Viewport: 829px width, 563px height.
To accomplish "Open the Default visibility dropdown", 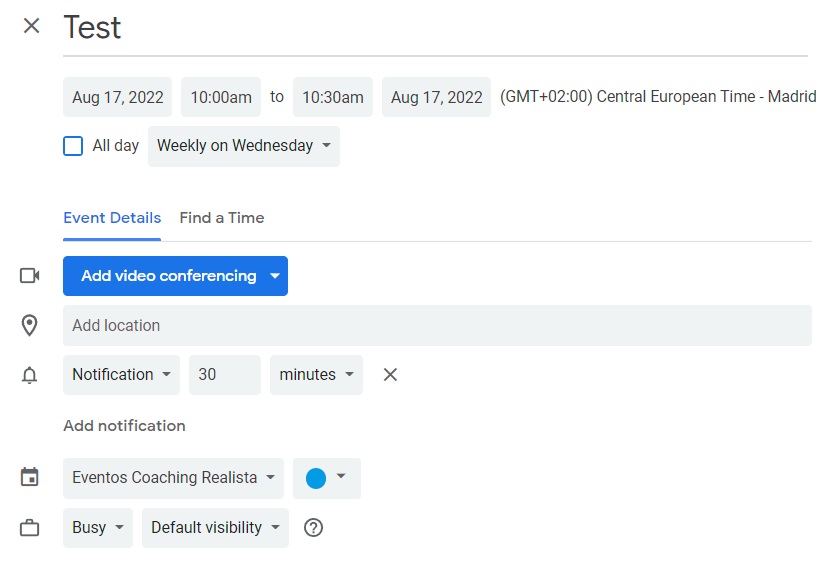I will click(x=215, y=528).
